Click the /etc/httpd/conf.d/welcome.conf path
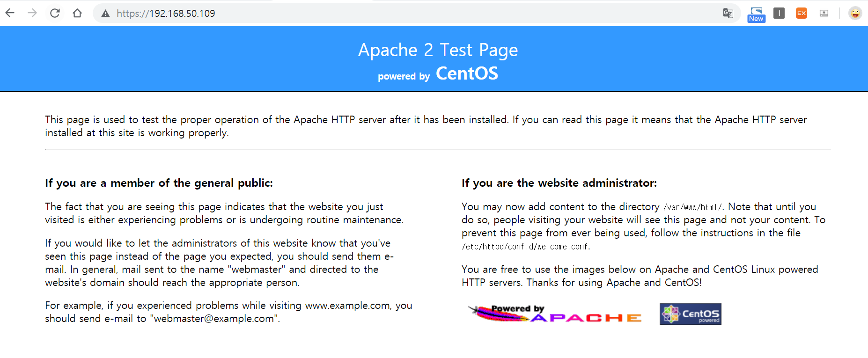The width and height of the screenshot is (868, 358). tap(526, 247)
